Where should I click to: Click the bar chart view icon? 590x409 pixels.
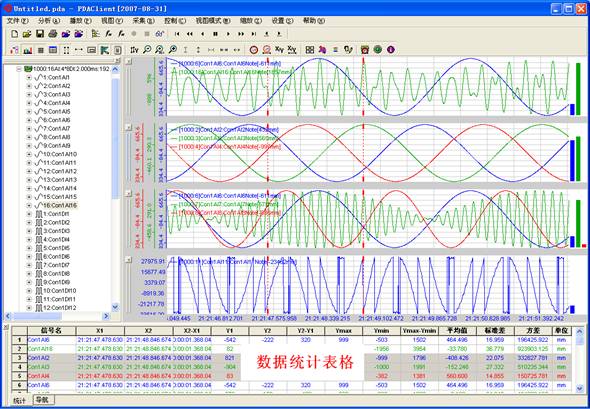(27, 50)
